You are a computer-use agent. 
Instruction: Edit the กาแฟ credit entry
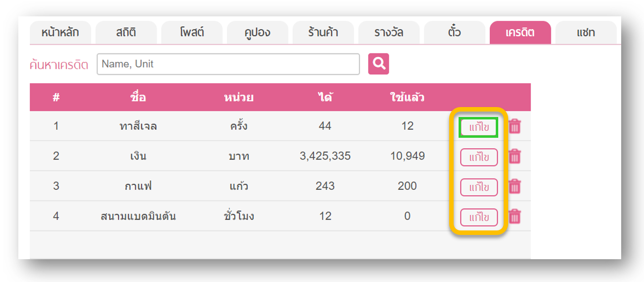click(479, 187)
